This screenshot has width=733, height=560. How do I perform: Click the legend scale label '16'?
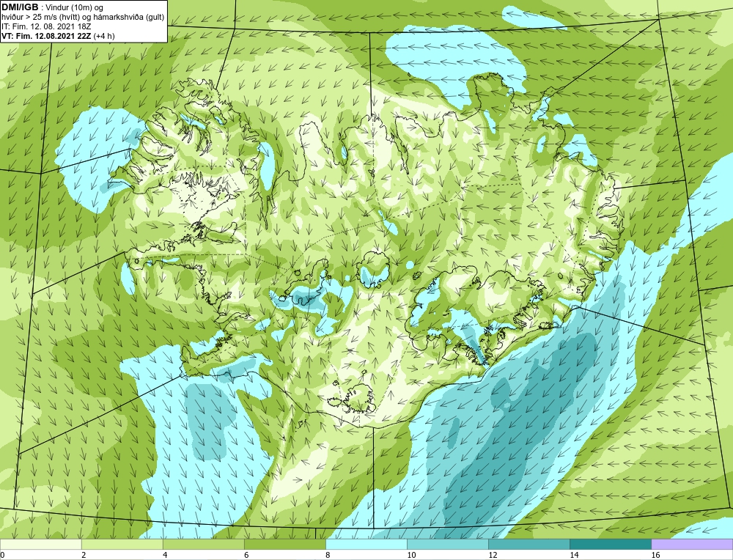(655, 555)
